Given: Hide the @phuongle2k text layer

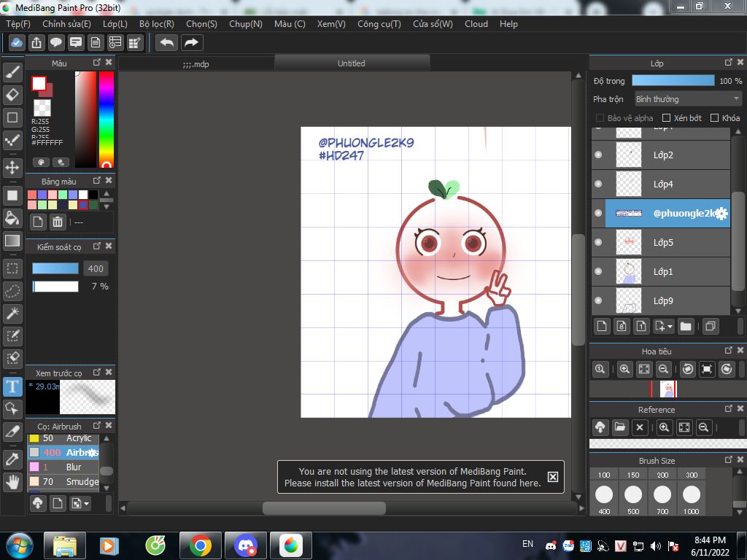Looking at the screenshot, I should [598, 213].
